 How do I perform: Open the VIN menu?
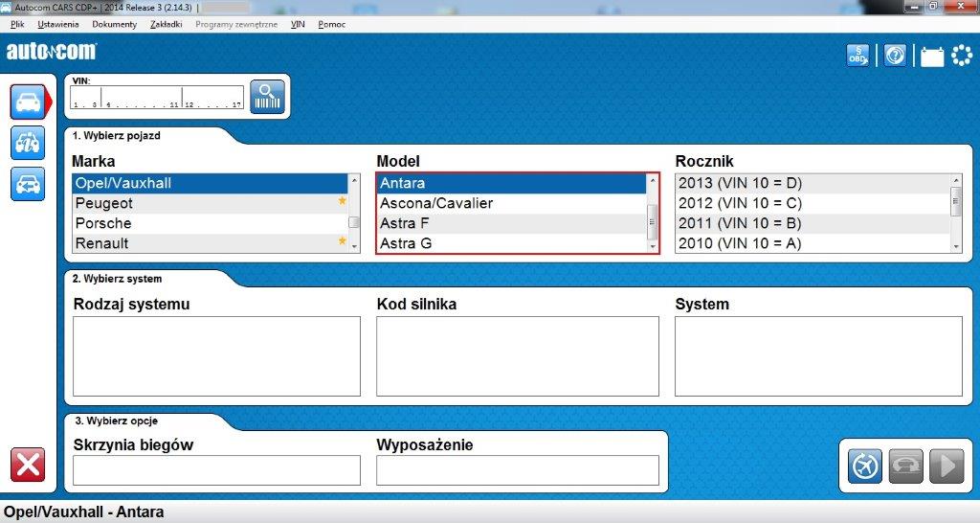pyautogui.click(x=299, y=24)
